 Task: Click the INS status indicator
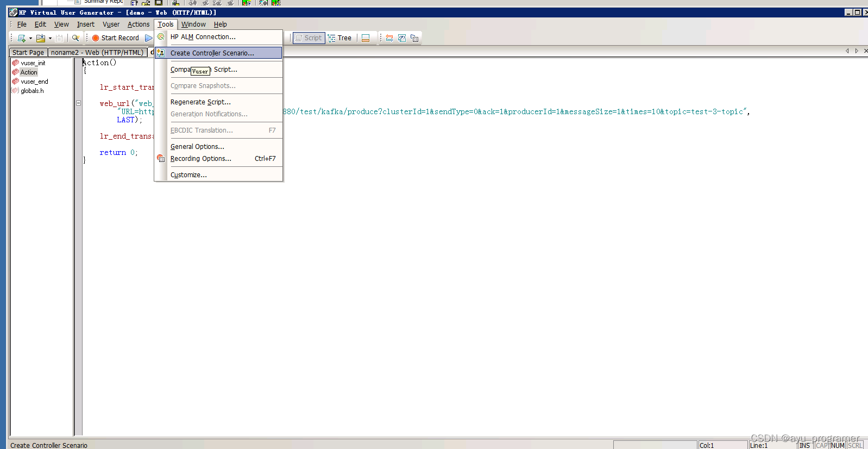[804, 445]
